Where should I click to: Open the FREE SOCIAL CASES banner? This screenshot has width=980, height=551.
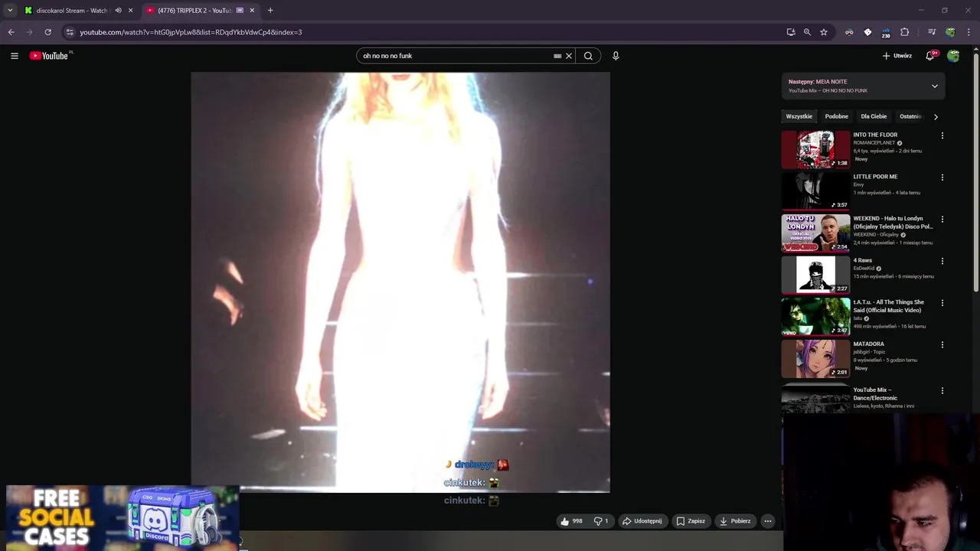pos(122,517)
